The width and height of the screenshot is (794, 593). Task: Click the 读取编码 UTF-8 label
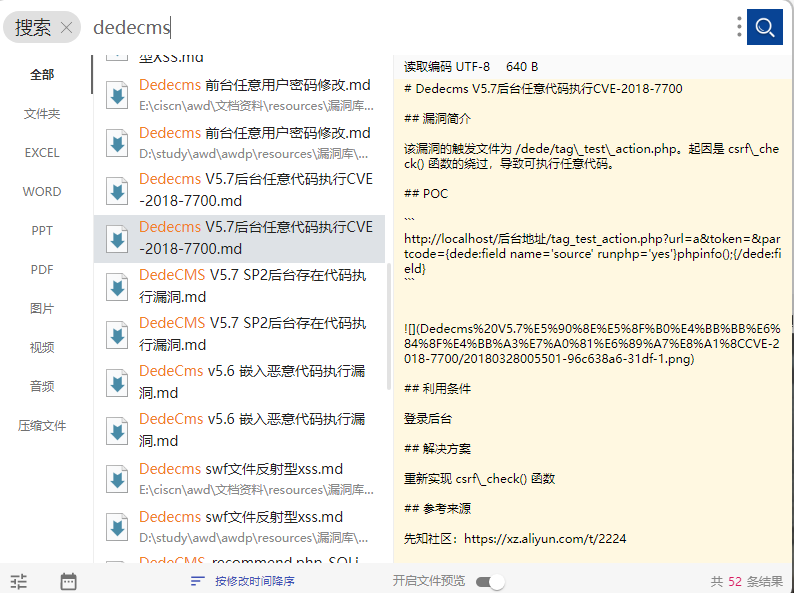447,67
